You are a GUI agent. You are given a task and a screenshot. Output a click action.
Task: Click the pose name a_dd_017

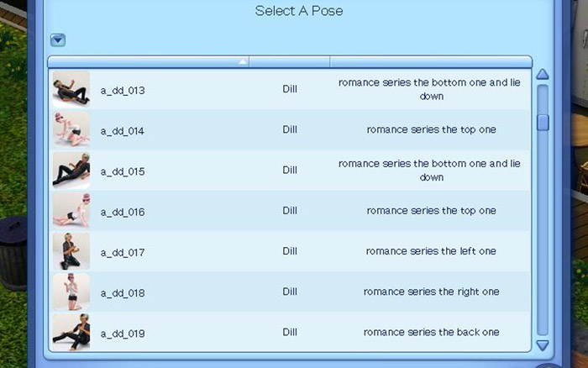[x=123, y=252]
